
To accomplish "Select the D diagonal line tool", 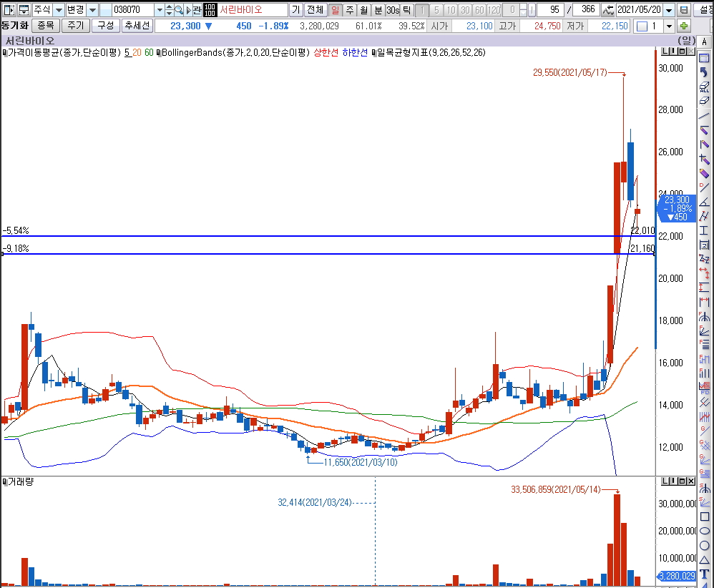I will (705, 187).
